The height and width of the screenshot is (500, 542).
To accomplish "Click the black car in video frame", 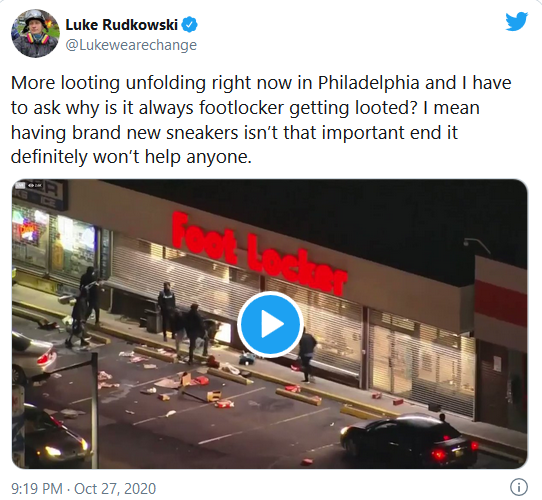I will point(409,438).
